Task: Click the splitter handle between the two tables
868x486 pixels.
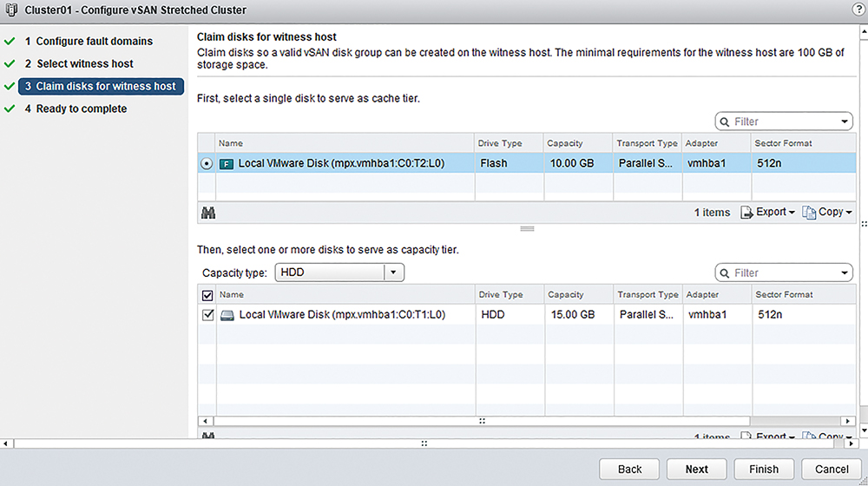Action: [527, 228]
